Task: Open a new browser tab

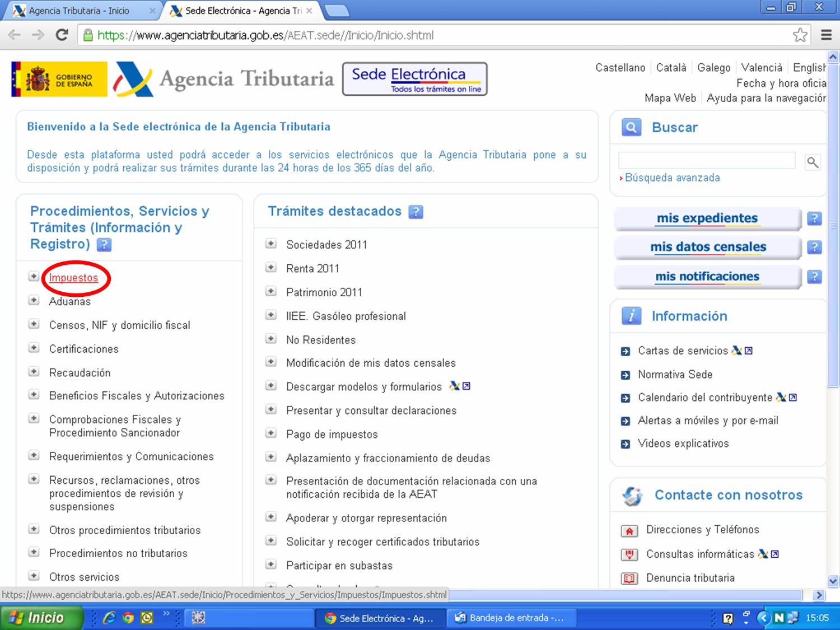Action: (x=337, y=11)
